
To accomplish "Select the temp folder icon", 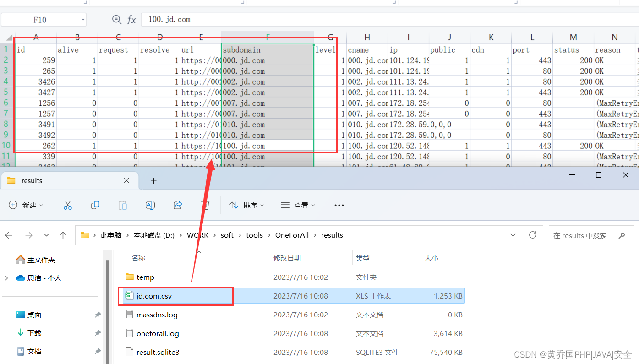I will (x=129, y=277).
